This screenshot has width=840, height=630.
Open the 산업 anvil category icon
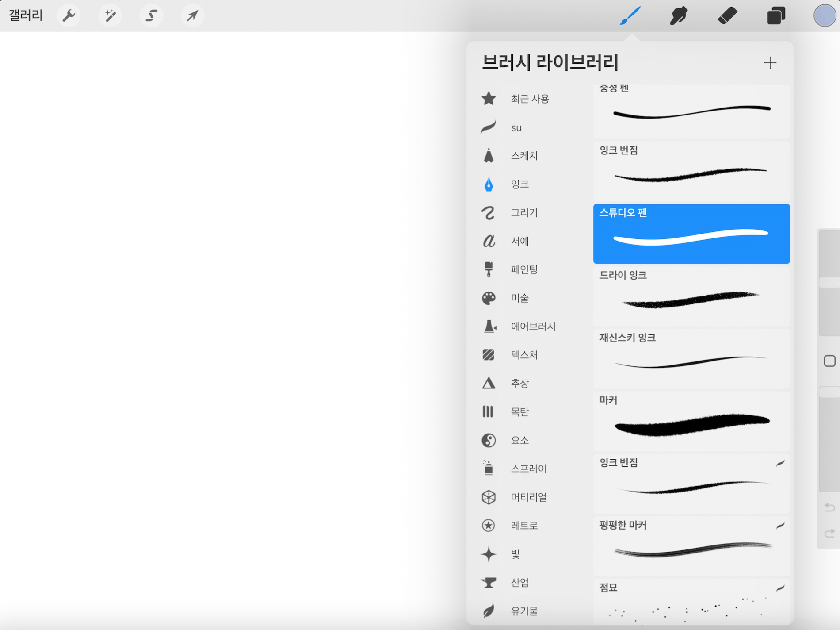[489, 583]
